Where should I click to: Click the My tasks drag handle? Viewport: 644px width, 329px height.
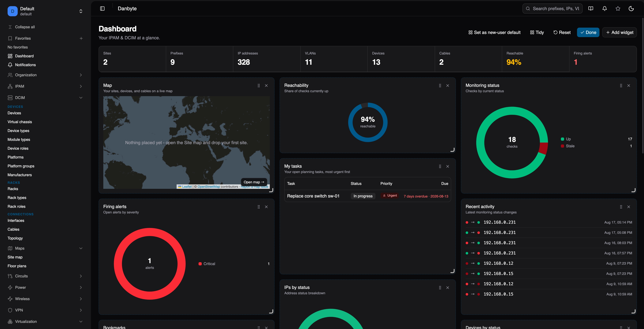[440, 166]
